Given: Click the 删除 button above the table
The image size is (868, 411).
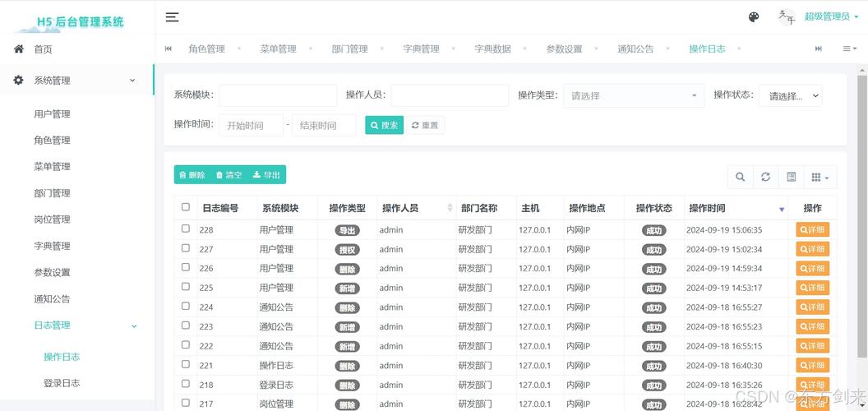Looking at the screenshot, I should tap(192, 175).
